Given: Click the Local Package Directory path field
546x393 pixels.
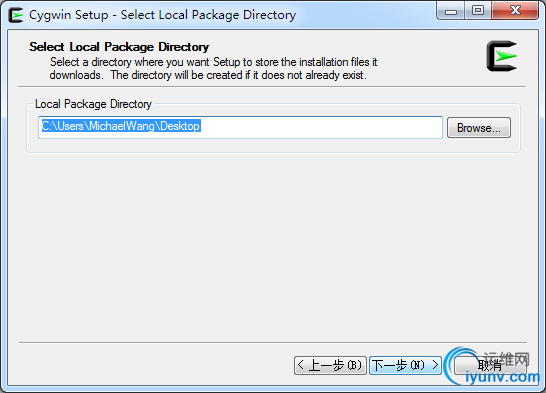Looking at the screenshot, I should coord(240,127).
